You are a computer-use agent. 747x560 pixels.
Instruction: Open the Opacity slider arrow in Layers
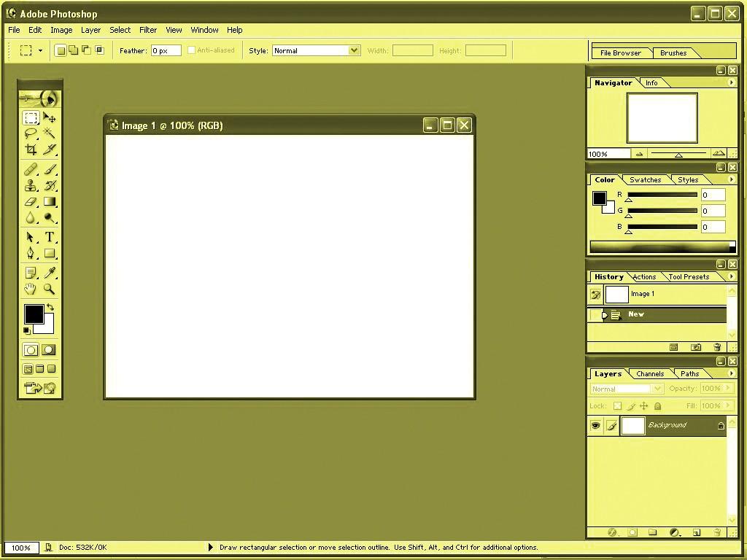coord(729,388)
